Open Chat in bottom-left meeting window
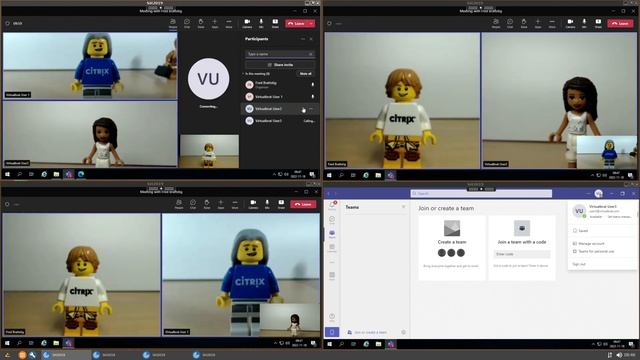This screenshot has width=640, height=360. coord(193,204)
